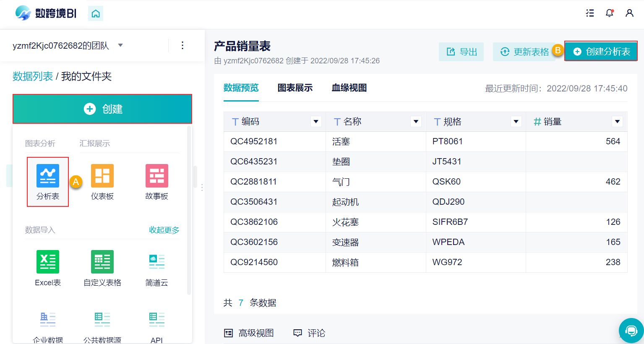Click the 导出 export button

coord(461,52)
